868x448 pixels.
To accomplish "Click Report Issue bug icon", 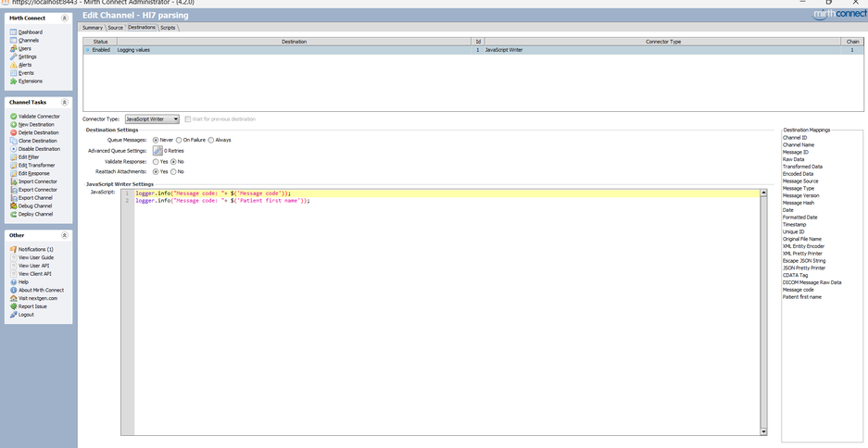I will pyautogui.click(x=14, y=306).
